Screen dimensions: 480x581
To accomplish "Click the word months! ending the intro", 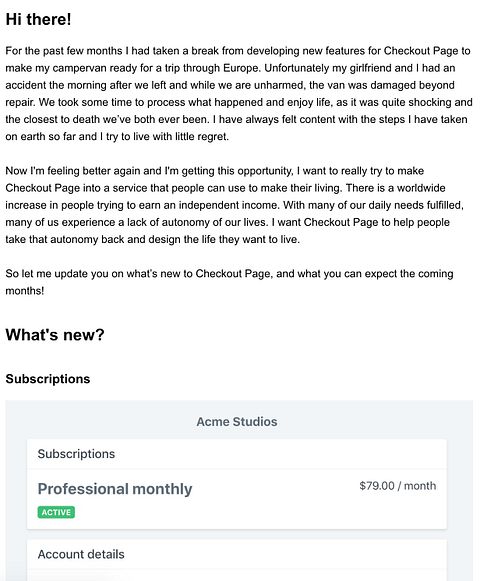I will [x=24, y=290].
